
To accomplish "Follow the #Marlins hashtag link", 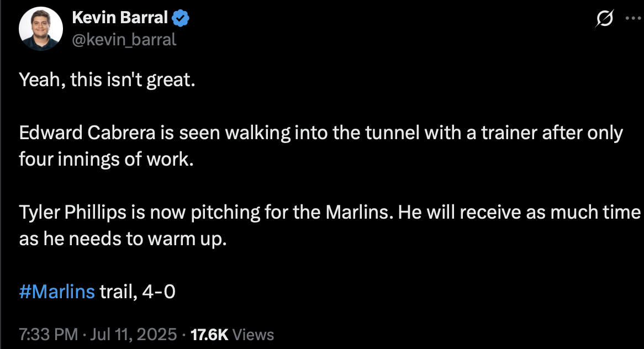I will [x=57, y=292].
